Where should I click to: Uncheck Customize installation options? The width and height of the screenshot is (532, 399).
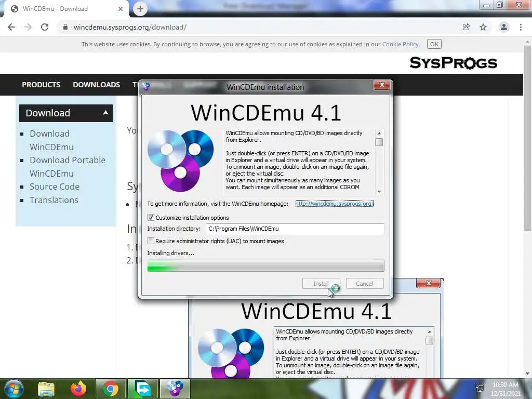click(151, 218)
